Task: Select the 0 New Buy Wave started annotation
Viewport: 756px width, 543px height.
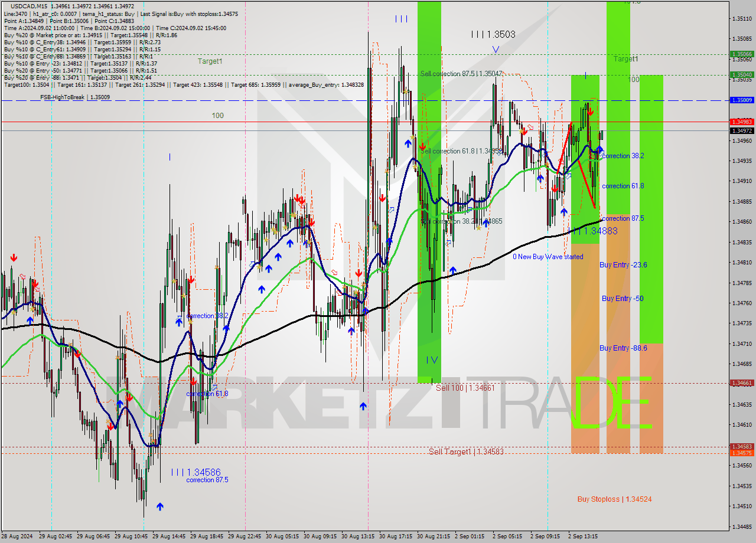Action: [x=548, y=257]
